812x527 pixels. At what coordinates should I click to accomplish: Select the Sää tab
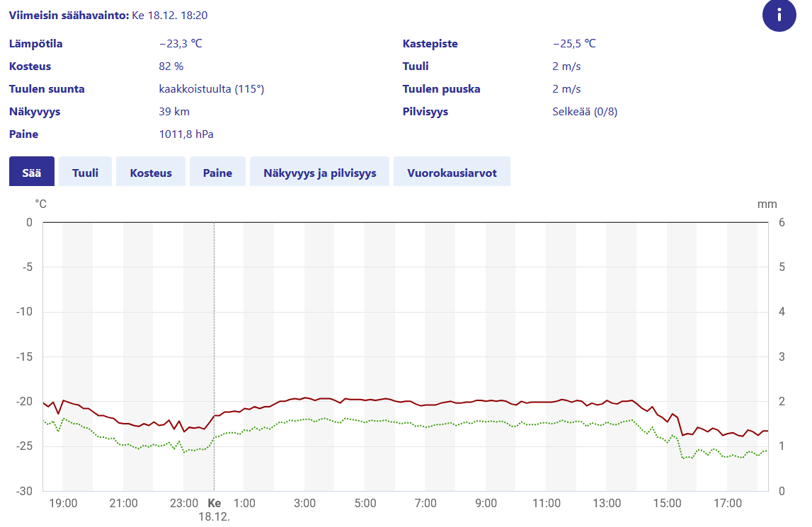click(x=32, y=173)
